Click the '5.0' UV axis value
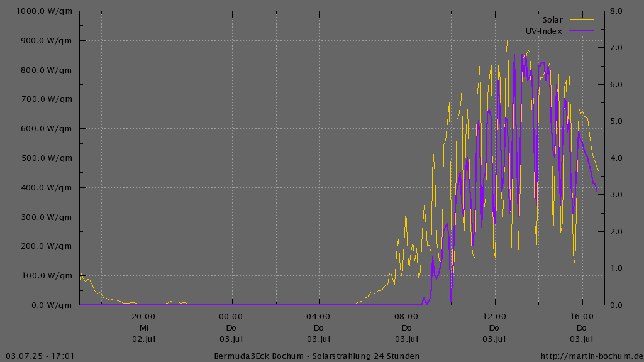This screenshot has height=362, width=644. (616, 121)
